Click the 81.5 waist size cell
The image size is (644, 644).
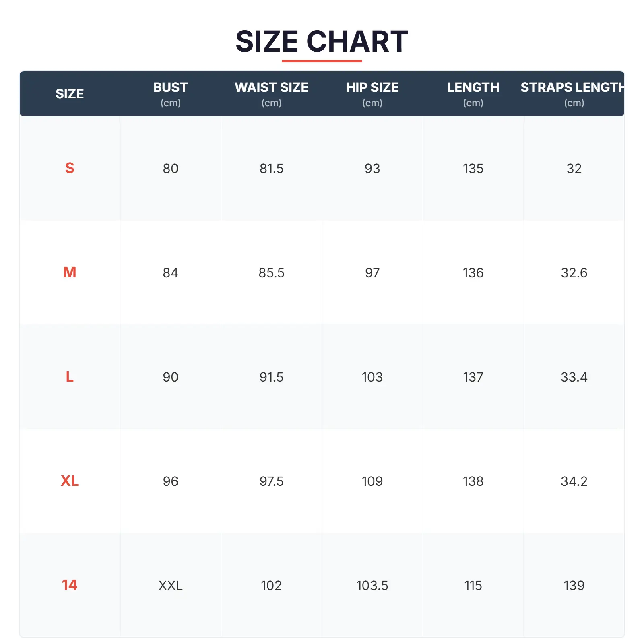[271, 168]
